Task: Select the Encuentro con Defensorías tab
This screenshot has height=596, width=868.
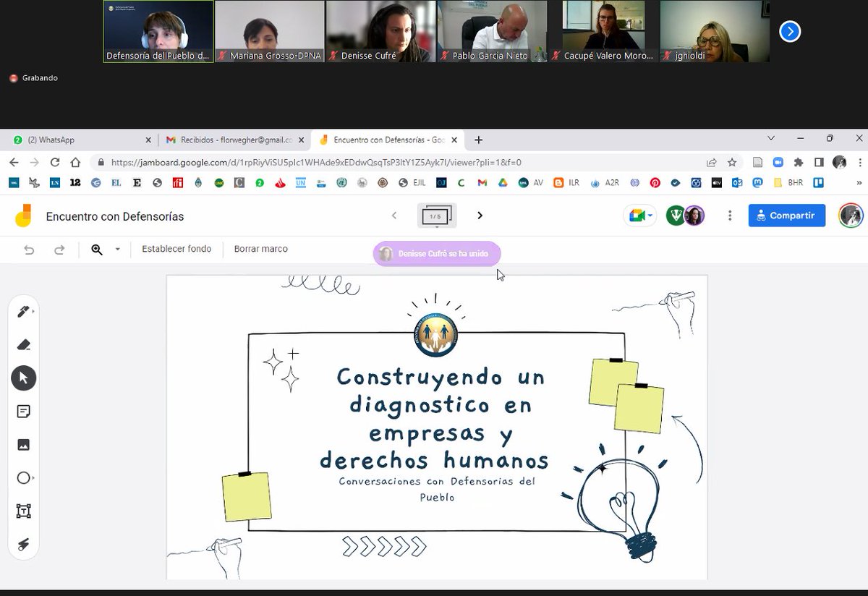Action: coord(388,140)
